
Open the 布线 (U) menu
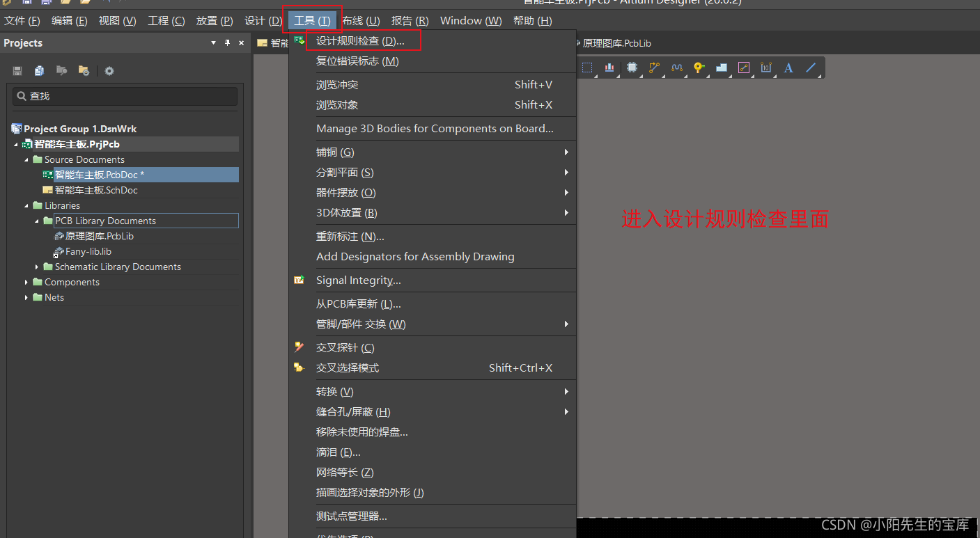tap(361, 21)
